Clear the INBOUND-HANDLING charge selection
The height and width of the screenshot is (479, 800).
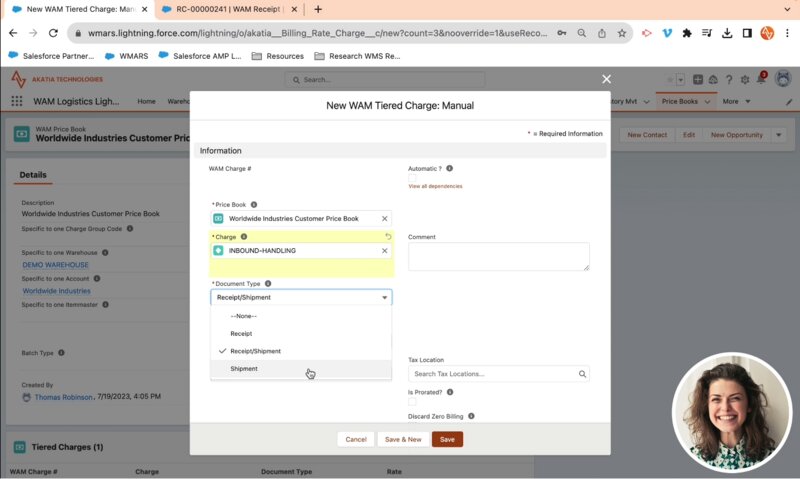[x=384, y=250]
